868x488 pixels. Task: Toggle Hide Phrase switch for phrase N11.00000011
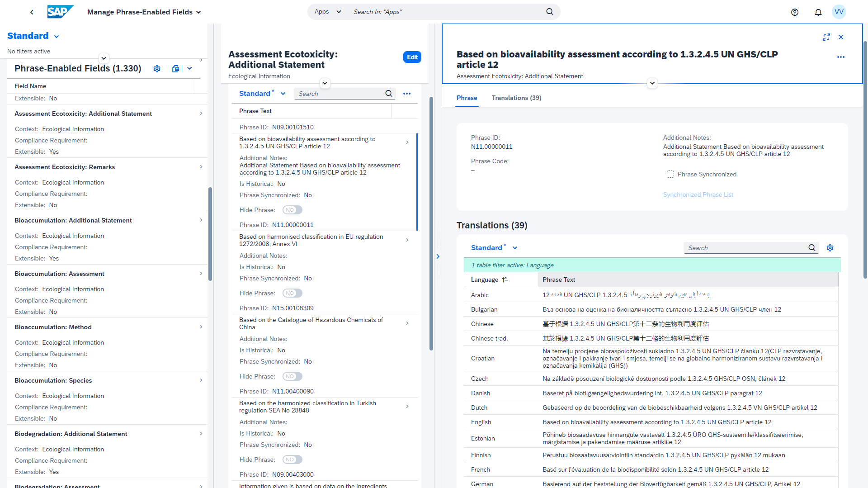(x=292, y=293)
